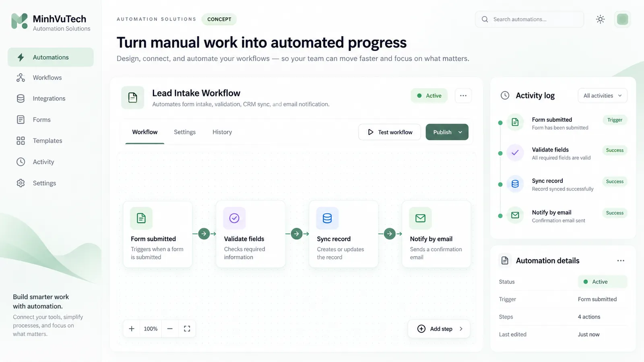Add step to the workflow
Image resolution: width=644 pixels, height=362 pixels.
pos(439,329)
